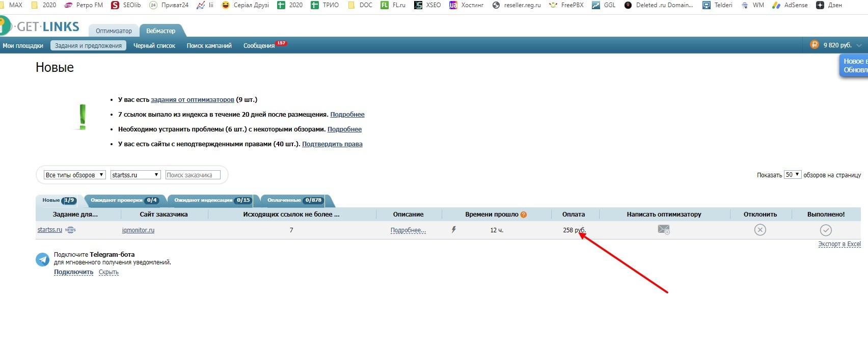Click the 9 820 руб. balance amount
Viewport: 868px width, 349px height.
[x=837, y=45]
